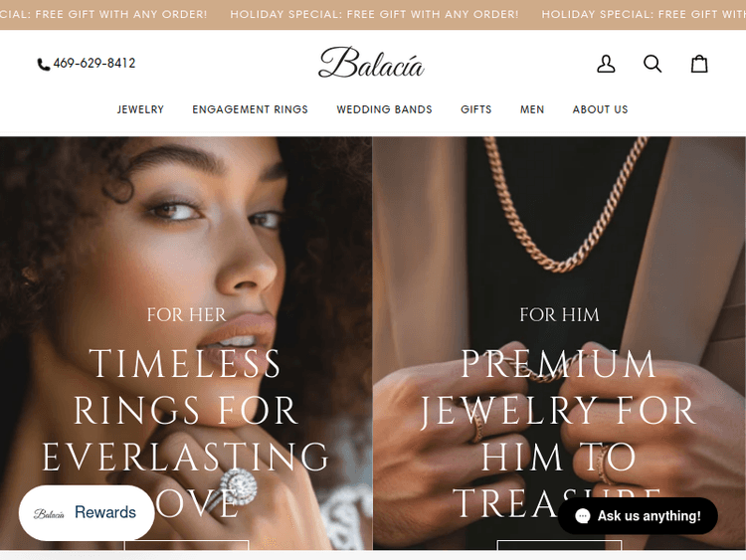Click the Timeless Rings for Everlasting Love heading
The image size is (746, 560).
[x=186, y=434]
